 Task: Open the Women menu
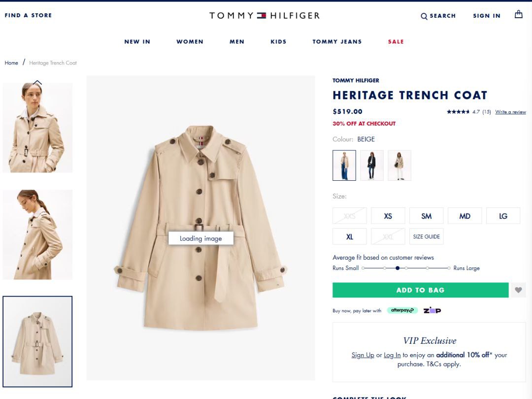coord(190,42)
